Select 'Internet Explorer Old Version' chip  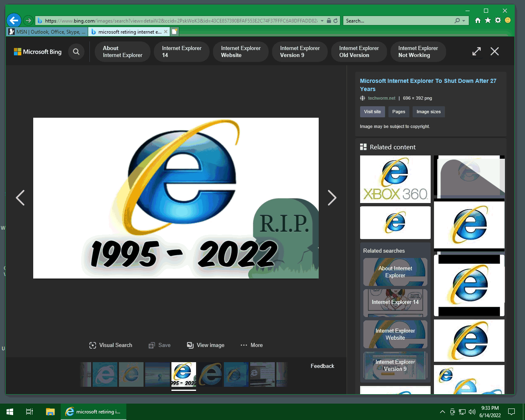358,52
